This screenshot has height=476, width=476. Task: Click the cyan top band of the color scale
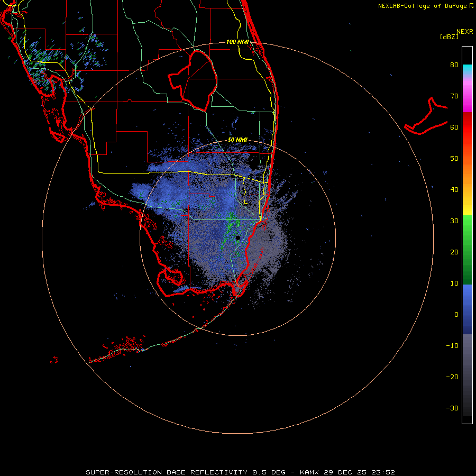click(x=467, y=70)
